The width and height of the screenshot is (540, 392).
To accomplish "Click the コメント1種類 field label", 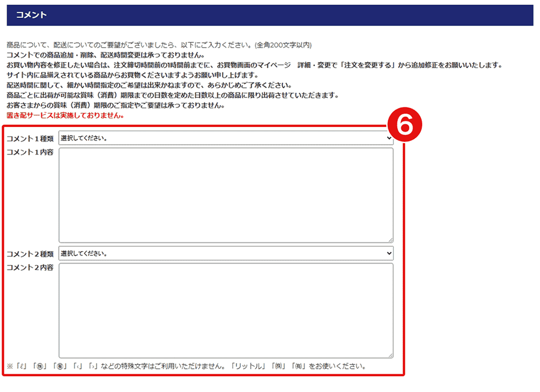I will pyautogui.click(x=30, y=139).
